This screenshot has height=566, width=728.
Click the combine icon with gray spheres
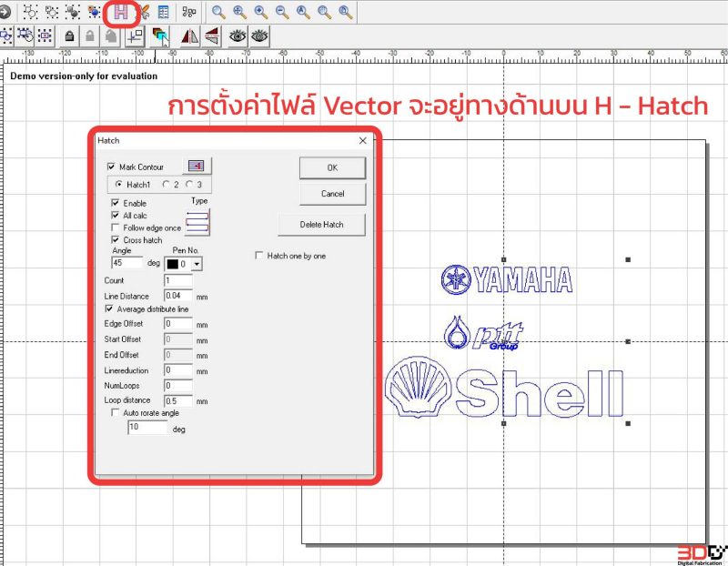[x=73, y=12]
